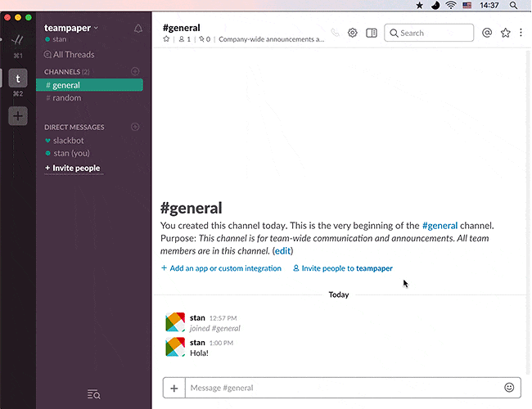Open the more options vertical dots menu
Image resolution: width=532 pixels, height=409 pixels.
coord(521,33)
